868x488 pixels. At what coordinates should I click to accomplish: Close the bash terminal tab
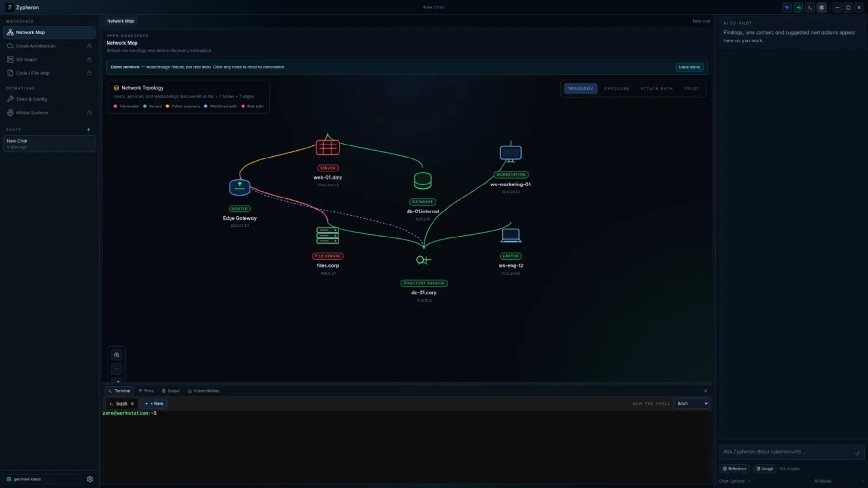132,404
